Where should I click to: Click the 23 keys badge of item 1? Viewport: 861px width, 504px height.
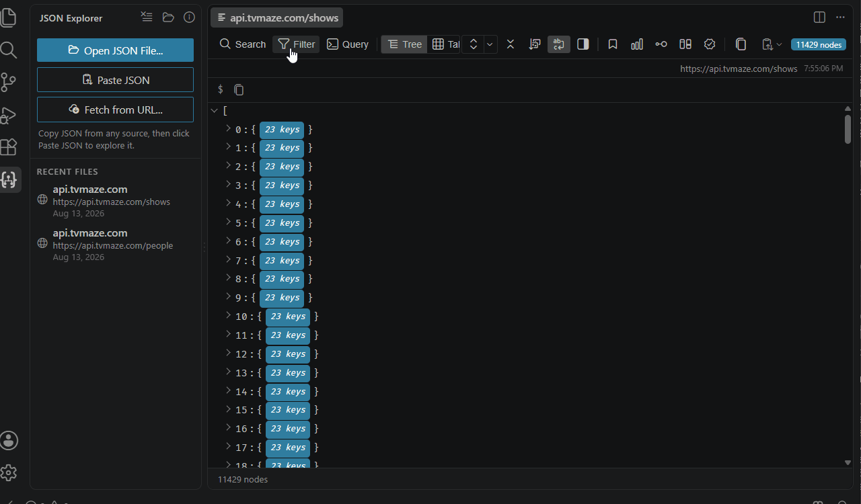(282, 148)
